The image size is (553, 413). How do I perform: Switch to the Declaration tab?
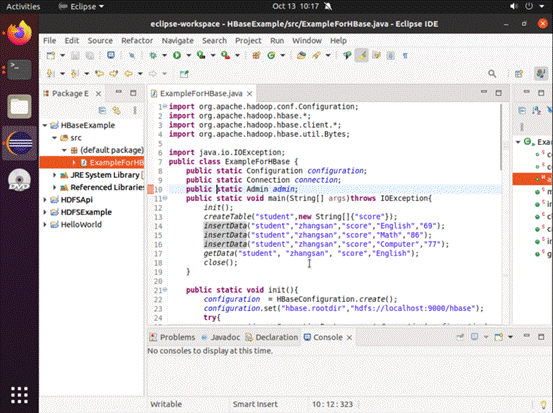pos(272,337)
